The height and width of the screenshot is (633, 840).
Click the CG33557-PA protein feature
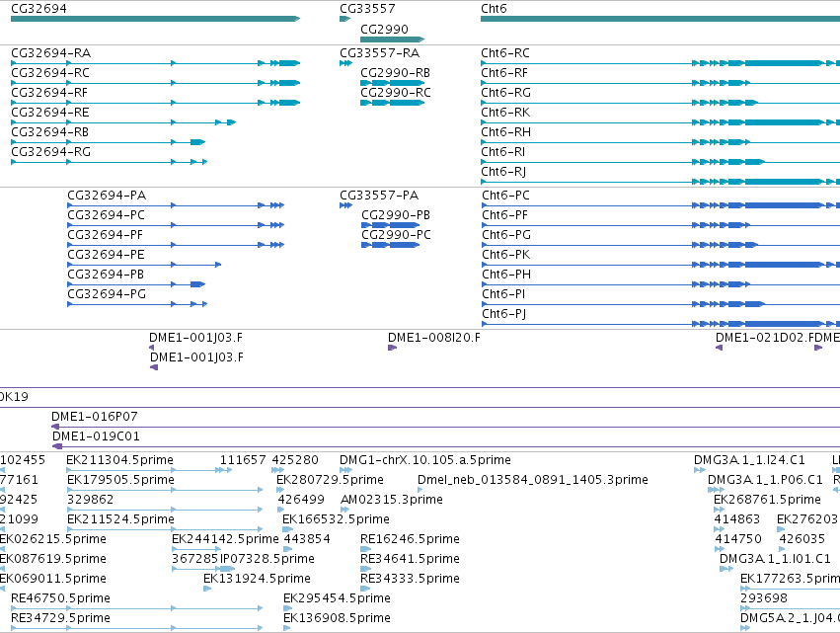(x=346, y=205)
